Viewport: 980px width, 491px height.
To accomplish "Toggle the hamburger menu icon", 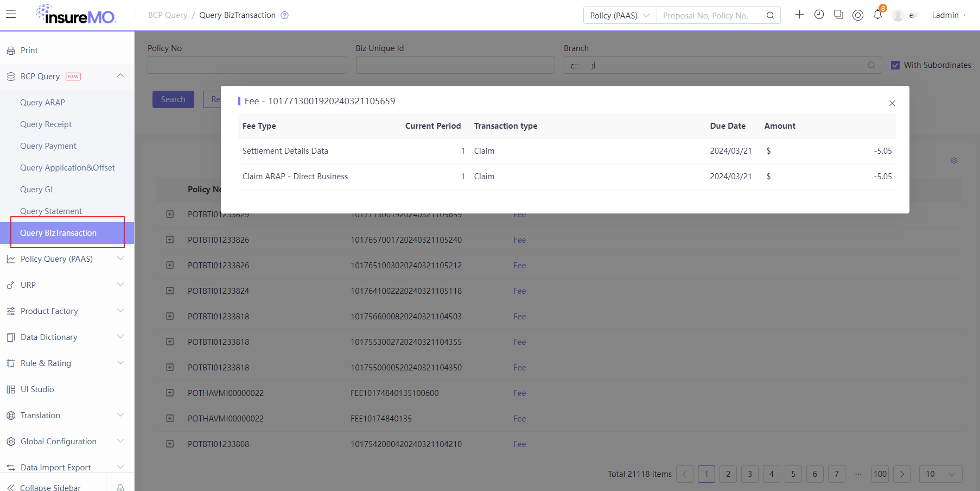I will click(11, 14).
